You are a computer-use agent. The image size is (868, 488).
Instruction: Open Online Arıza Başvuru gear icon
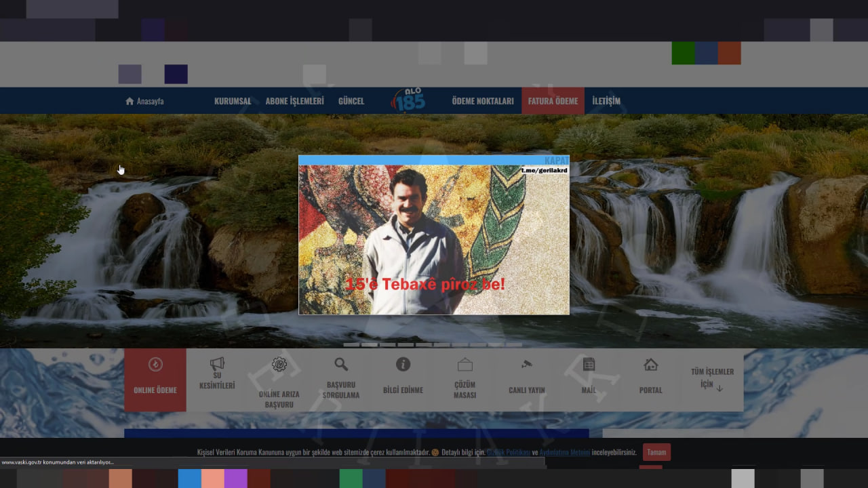click(279, 365)
